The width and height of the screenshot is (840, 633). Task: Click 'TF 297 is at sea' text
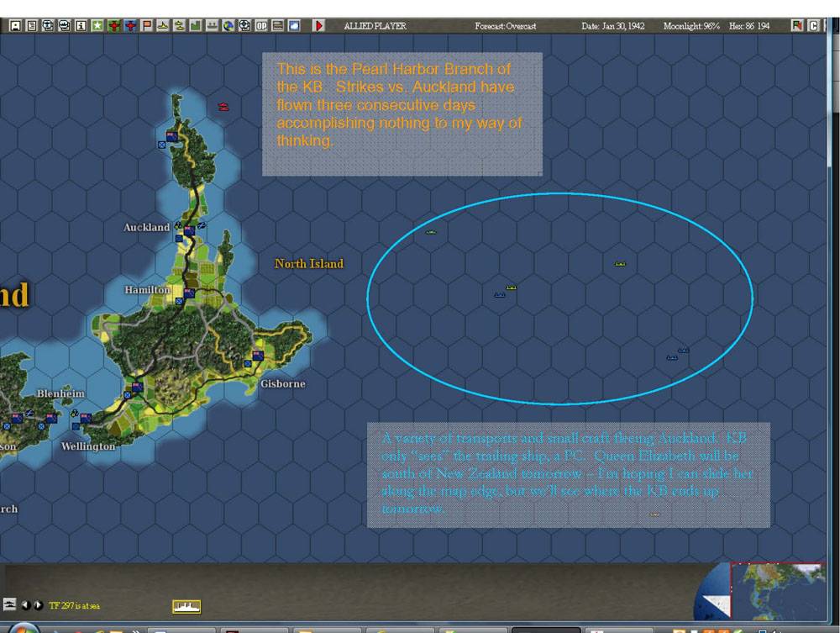pyautogui.click(x=74, y=605)
